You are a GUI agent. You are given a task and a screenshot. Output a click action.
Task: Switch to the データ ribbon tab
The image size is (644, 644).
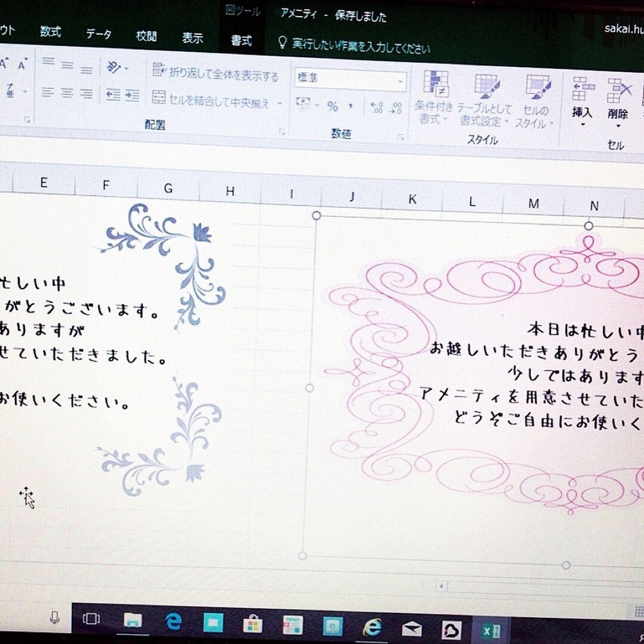tap(98, 34)
